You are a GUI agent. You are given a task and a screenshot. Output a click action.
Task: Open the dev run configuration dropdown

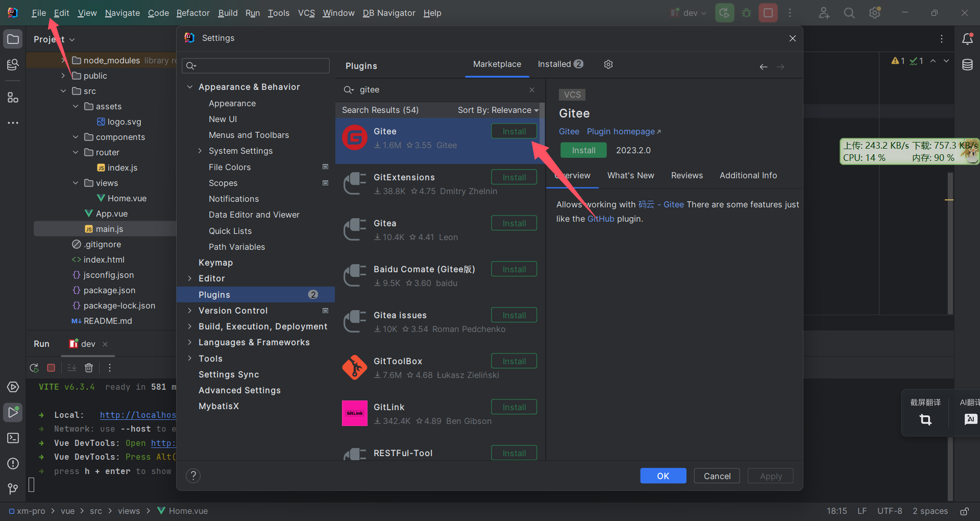click(689, 13)
